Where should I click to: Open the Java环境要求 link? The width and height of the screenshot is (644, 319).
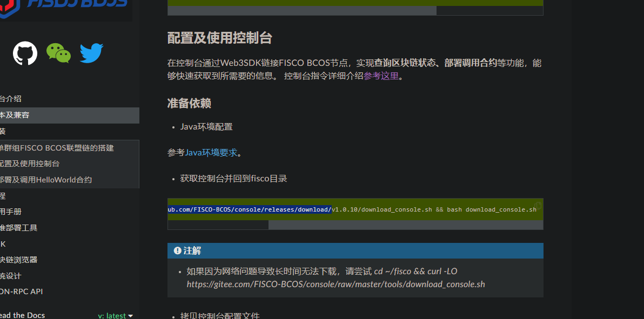coord(211,153)
